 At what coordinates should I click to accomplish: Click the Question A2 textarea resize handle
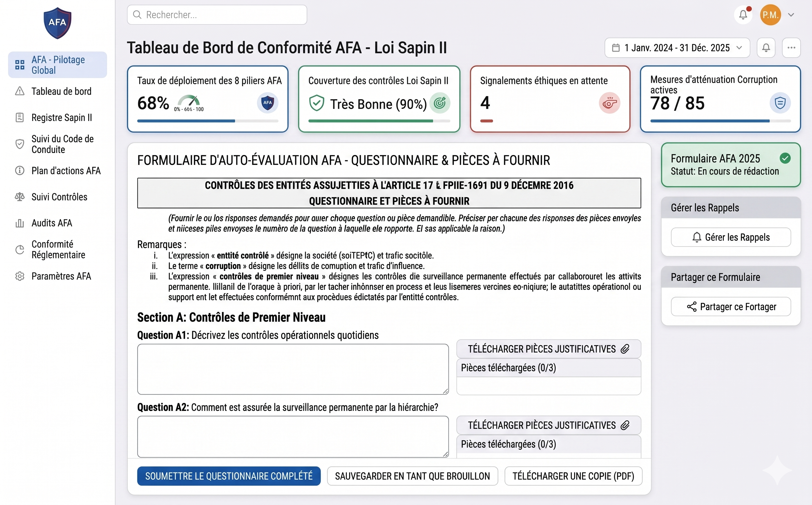445,454
